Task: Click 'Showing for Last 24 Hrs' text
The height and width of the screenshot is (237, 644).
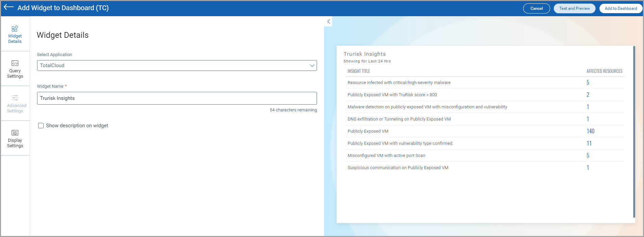Action: pyautogui.click(x=367, y=61)
